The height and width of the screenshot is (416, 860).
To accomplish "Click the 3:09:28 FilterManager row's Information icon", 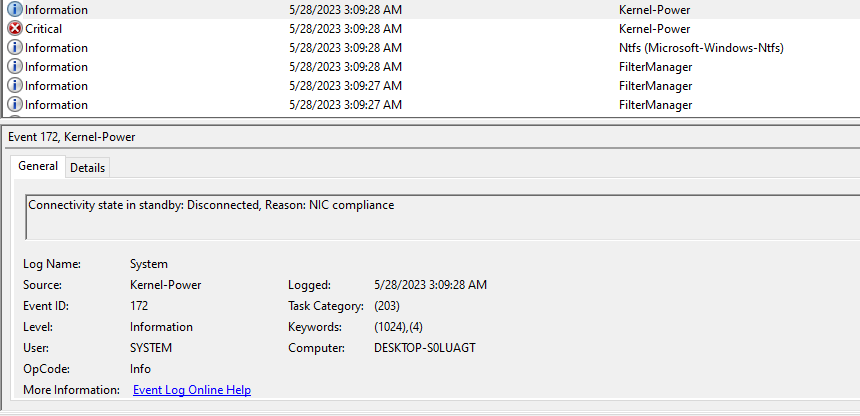I will [x=15, y=66].
